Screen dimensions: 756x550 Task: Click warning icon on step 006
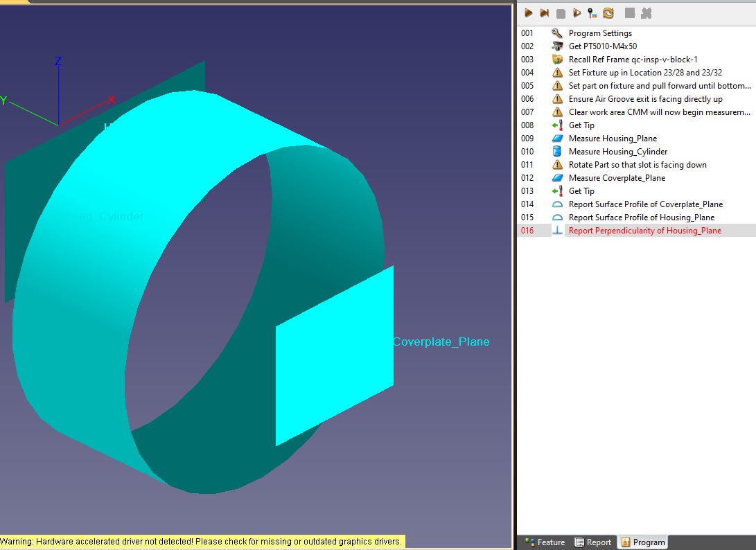[557, 99]
